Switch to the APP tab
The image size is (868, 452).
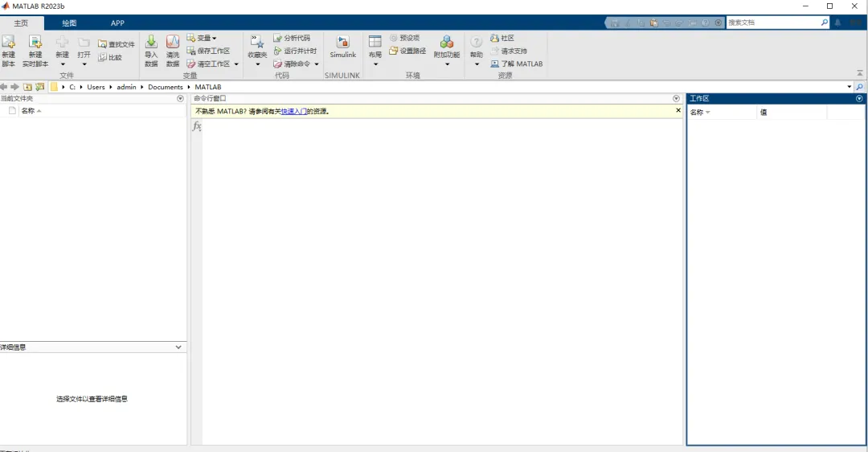[117, 23]
